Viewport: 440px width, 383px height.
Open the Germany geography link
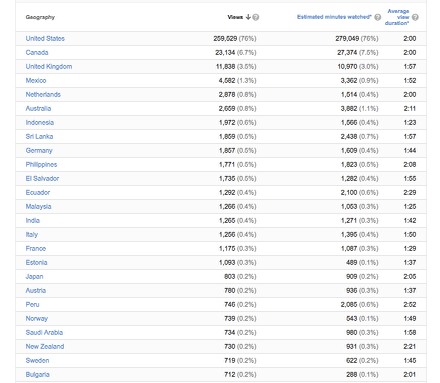[39, 150]
